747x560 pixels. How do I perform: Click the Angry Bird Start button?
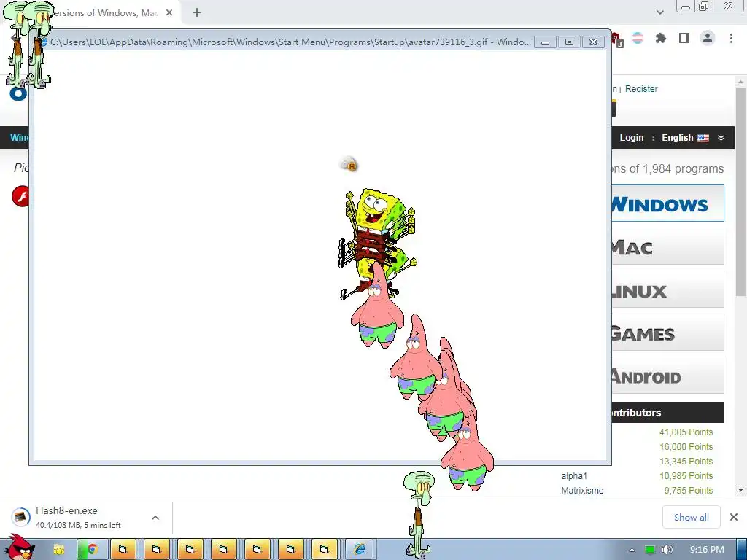coord(19,548)
